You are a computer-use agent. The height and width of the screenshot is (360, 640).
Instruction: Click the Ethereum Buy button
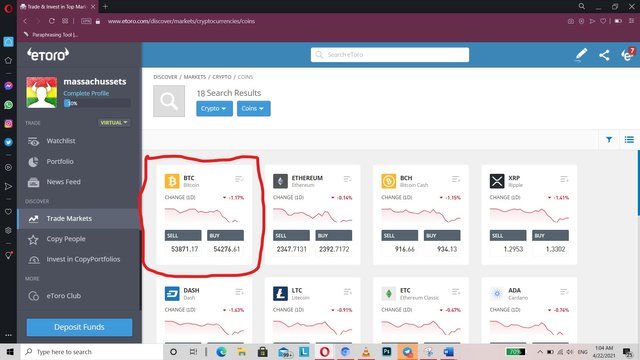(333, 236)
